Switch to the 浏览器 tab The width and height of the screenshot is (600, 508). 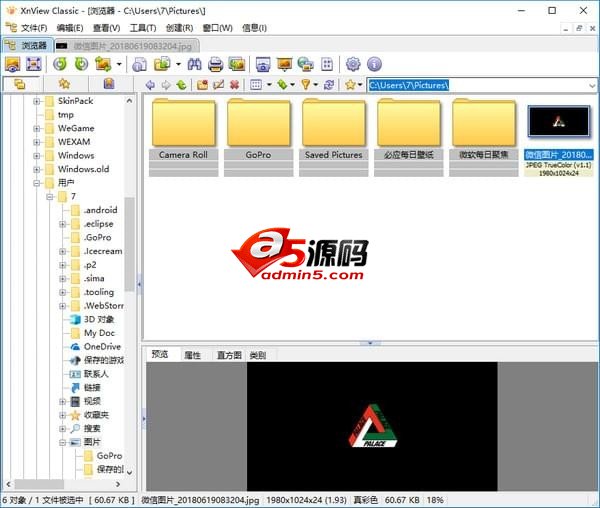28,46
